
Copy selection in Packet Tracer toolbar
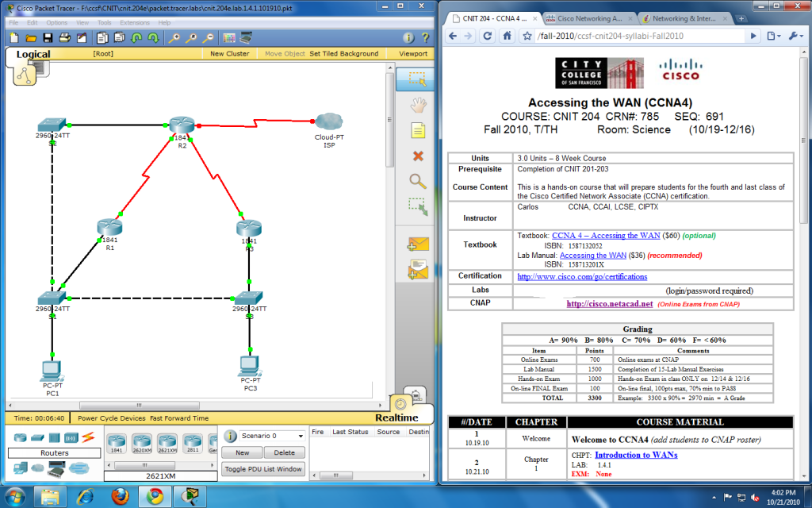102,37
